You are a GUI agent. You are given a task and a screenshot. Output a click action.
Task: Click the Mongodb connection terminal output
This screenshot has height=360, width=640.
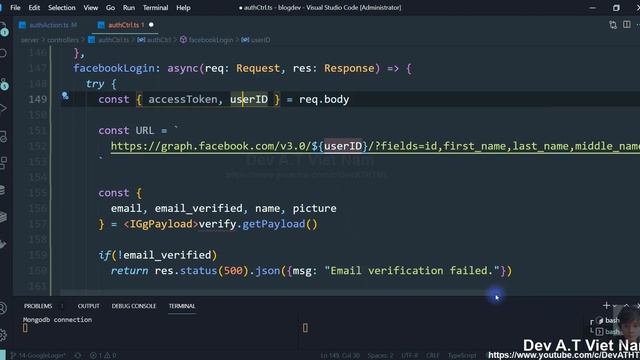click(x=57, y=320)
